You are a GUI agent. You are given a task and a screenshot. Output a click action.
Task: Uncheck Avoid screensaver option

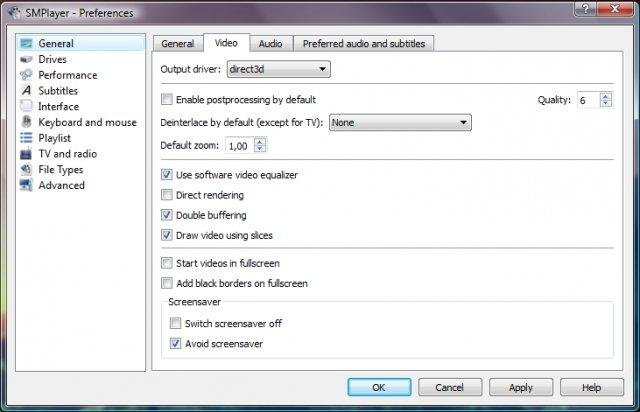[x=175, y=343]
